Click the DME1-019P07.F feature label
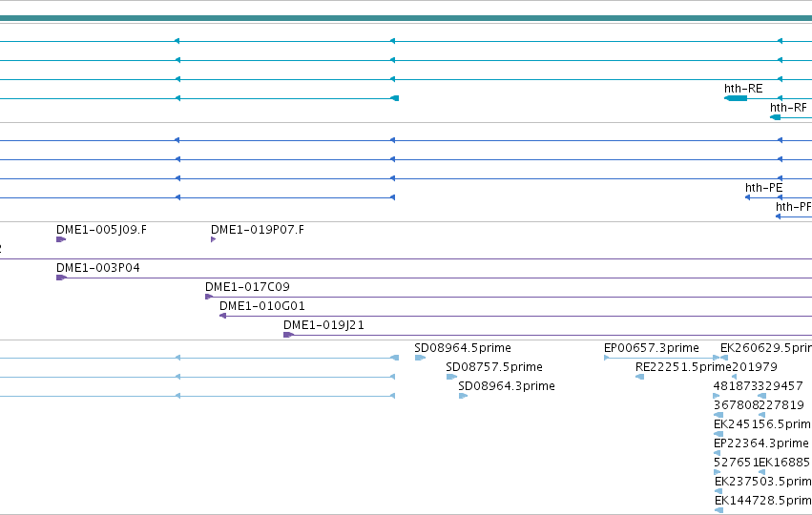 258,230
